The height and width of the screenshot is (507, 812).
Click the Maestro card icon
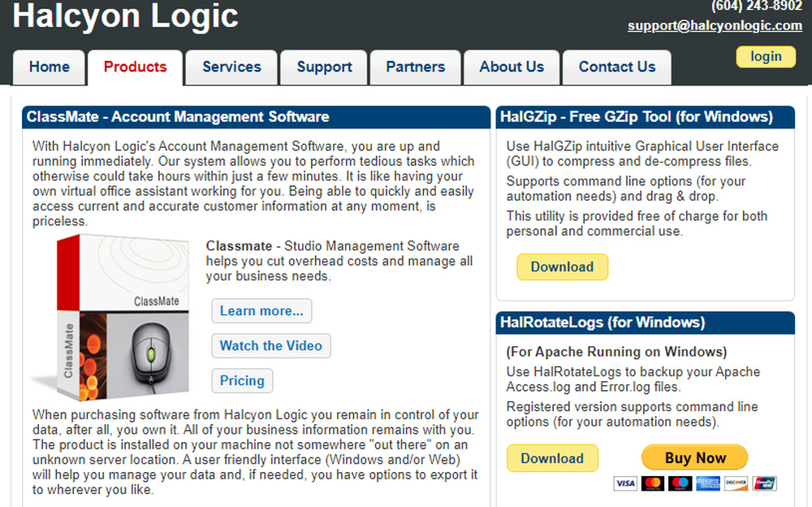[680, 483]
